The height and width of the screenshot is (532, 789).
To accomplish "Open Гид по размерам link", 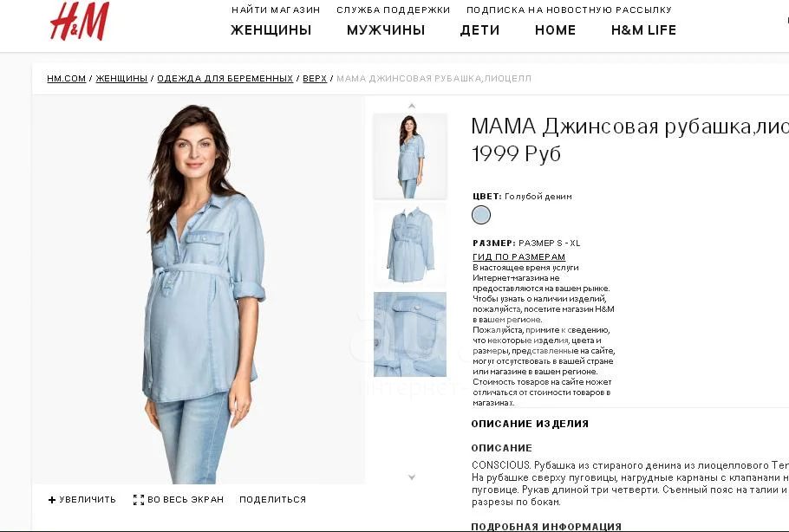I will (518, 257).
